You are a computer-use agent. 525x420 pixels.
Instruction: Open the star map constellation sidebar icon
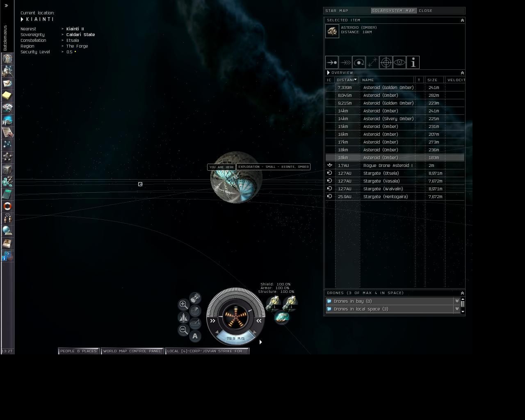pyautogui.click(x=7, y=145)
